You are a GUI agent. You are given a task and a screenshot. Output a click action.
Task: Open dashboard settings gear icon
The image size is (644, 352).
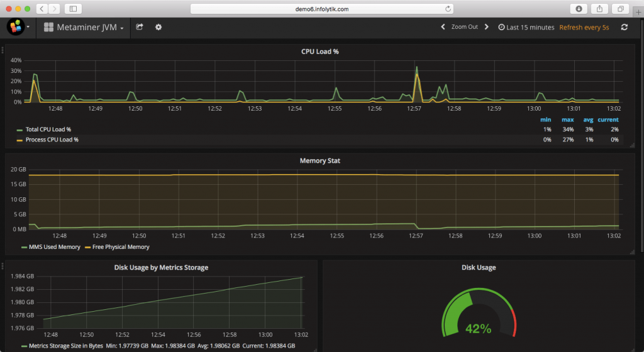pos(158,27)
